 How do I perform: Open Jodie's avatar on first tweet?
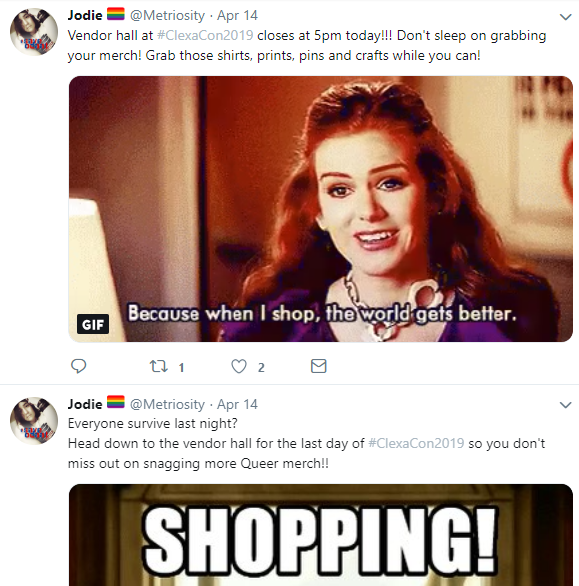tap(34, 32)
